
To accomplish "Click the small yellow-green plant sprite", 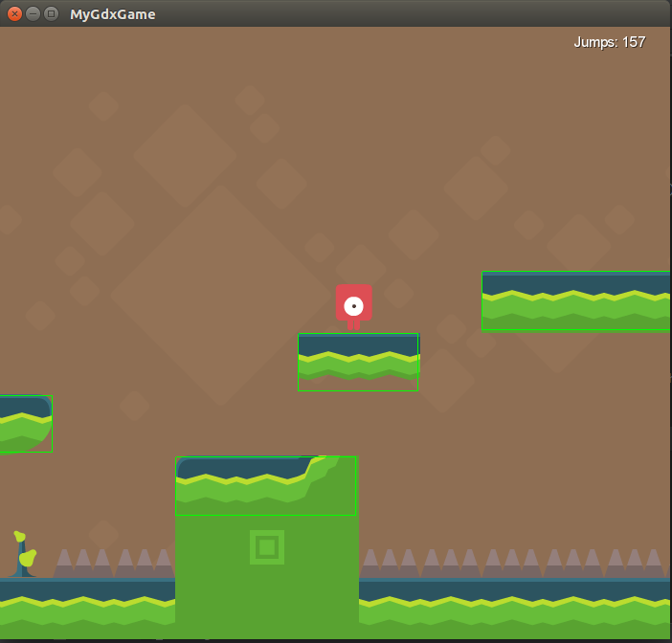I will pos(24,554).
